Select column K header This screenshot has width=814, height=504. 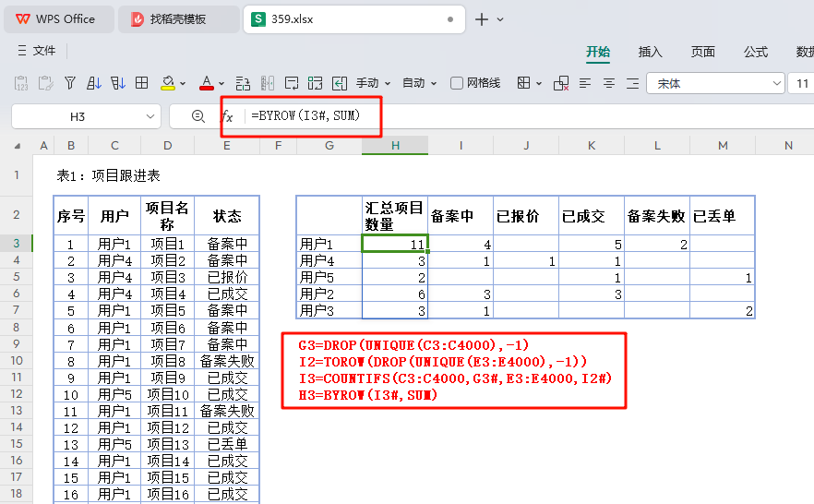592,146
